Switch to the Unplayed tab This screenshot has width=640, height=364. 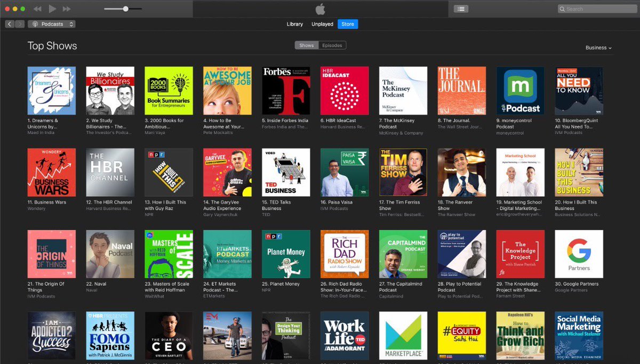tap(322, 24)
